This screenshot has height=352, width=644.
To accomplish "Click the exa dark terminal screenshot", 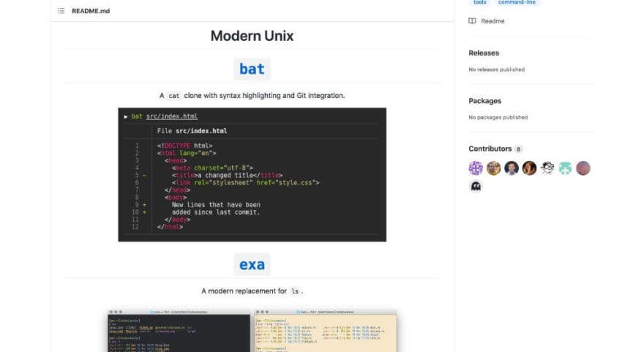I will click(x=179, y=331).
